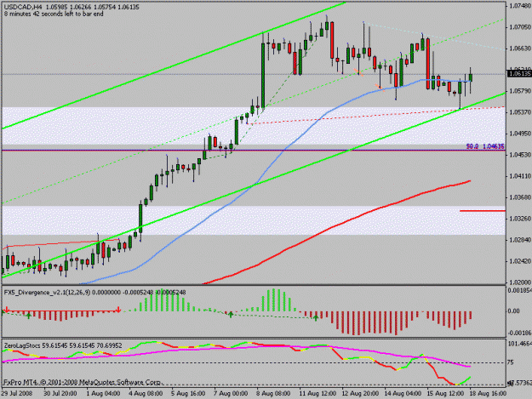Click the 75 level on ZeroLagStocs scale

tap(511, 362)
